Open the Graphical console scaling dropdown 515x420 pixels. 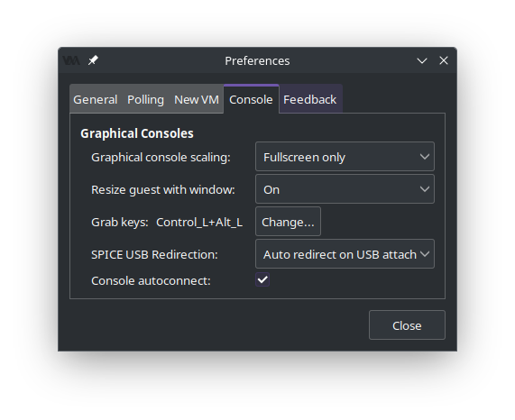(345, 157)
